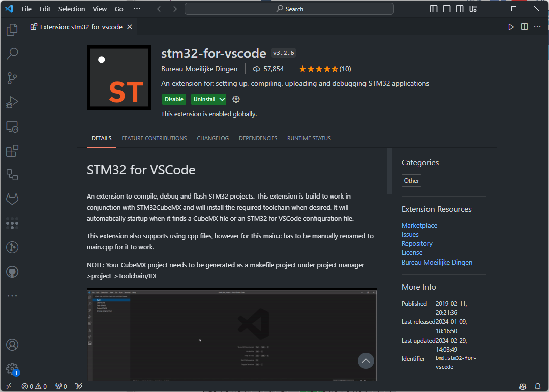Open the Extensions view icon
This screenshot has height=392, width=549.
pos(12,150)
